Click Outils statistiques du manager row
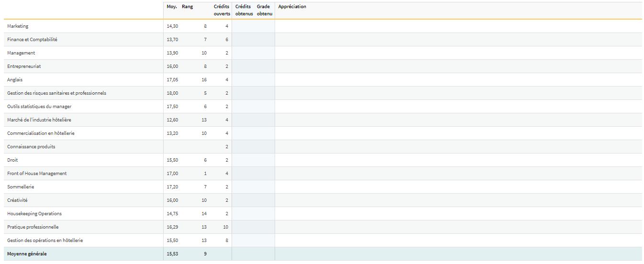 point(39,107)
